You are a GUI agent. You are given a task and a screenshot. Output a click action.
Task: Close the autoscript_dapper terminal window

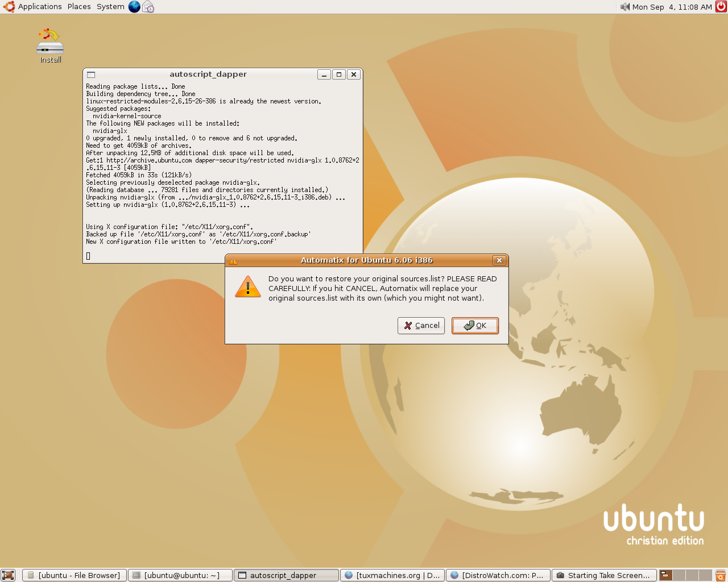click(x=354, y=74)
